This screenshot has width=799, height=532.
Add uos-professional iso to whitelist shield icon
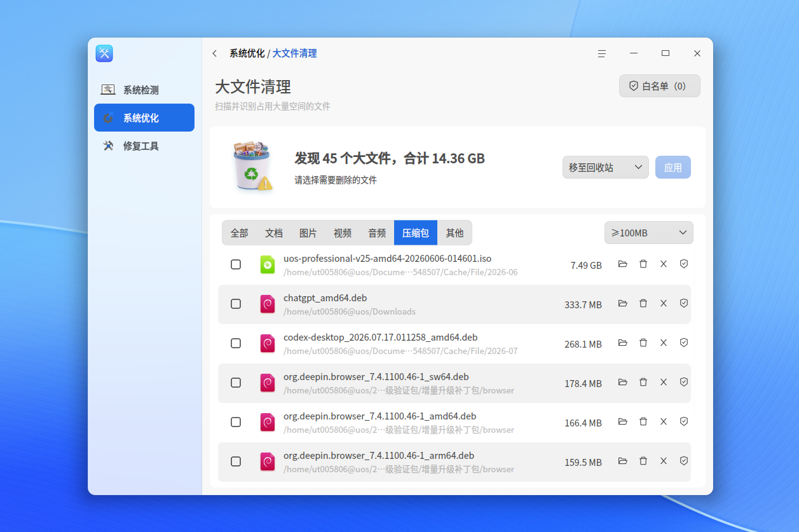[684, 264]
